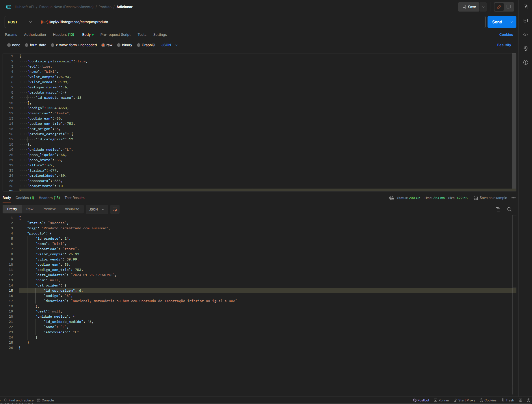This screenshot has width=532, height=404.
Task: Open Runner in the status bar
Action: pyautogui.click(x=441, y=400)
